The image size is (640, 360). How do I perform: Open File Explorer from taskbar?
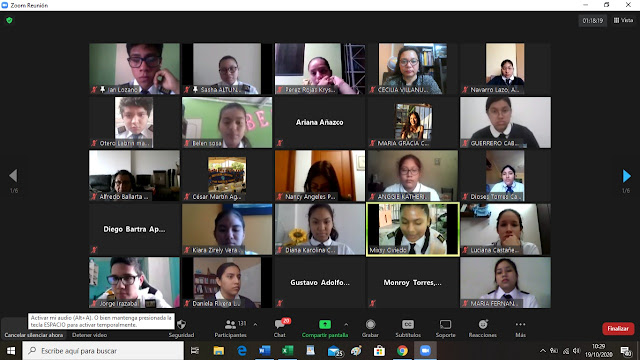click(x=219, y=351)
